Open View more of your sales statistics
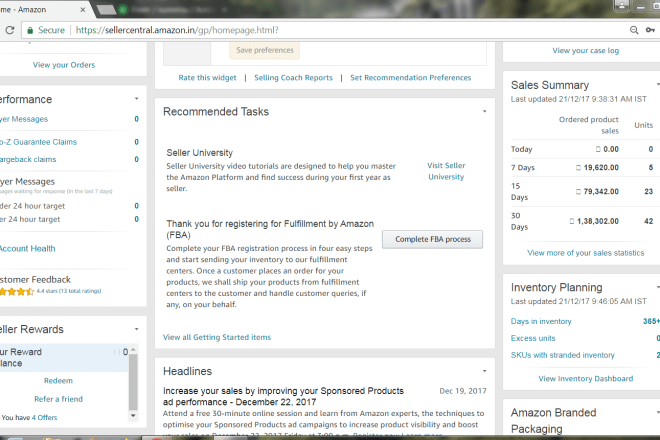 [585, 253]
